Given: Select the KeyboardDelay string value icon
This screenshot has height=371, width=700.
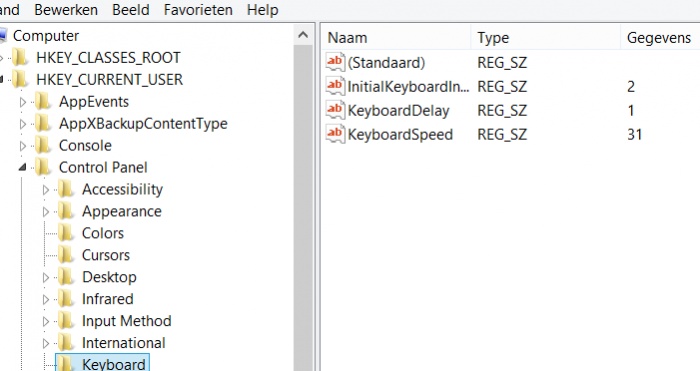Looking at the screenshot, I should (x=335, y=110).
